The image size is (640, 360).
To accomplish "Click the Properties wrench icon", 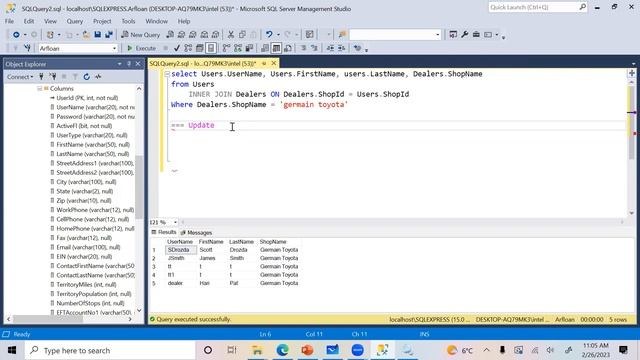I will click(464, 35).
